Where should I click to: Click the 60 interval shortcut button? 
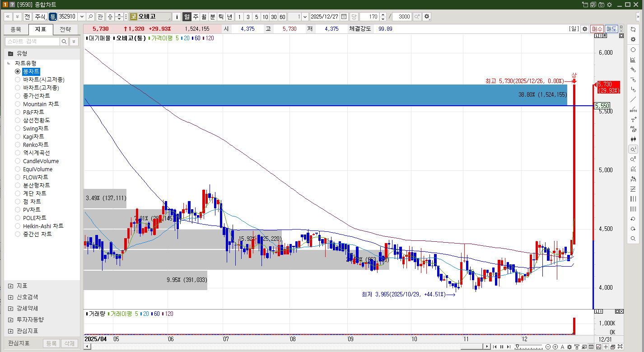tap(282, 17)
